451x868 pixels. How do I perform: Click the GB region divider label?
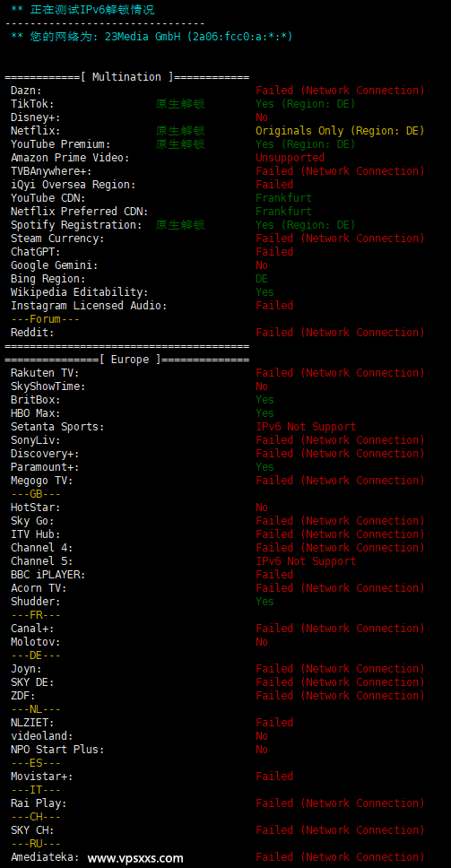(x=36, y=494)
